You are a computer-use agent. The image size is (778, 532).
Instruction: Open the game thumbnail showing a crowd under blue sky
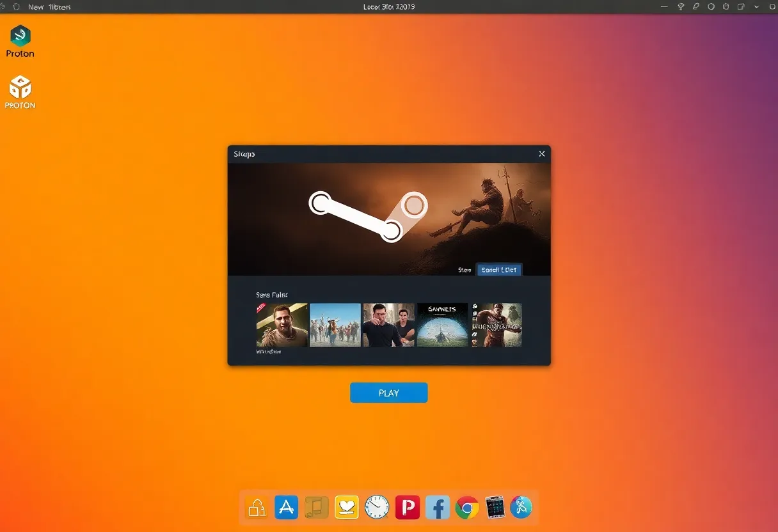(335, 325)
